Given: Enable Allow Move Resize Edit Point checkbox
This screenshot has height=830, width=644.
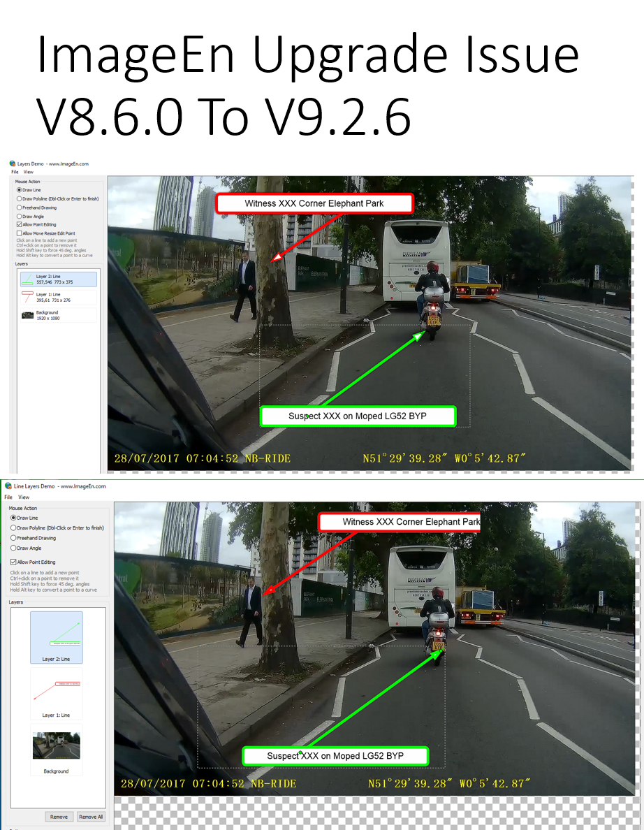Looking at the screenshot, I should (46, 233).
